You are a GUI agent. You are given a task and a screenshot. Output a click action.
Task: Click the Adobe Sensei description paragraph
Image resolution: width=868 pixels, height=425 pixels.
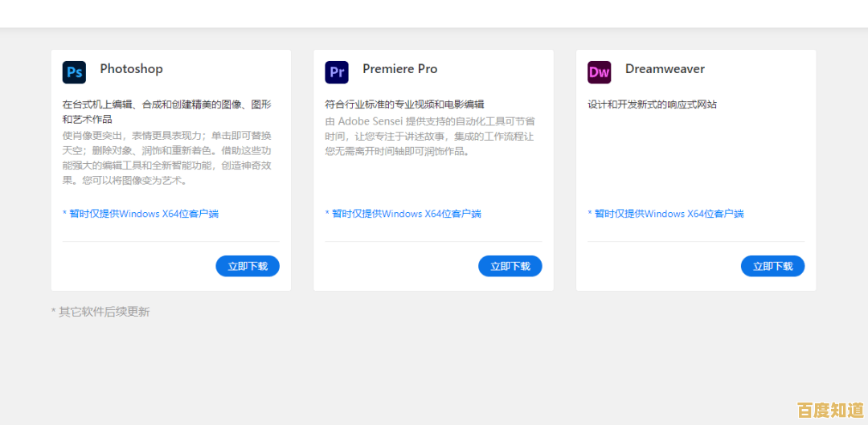tap(429, 136)
